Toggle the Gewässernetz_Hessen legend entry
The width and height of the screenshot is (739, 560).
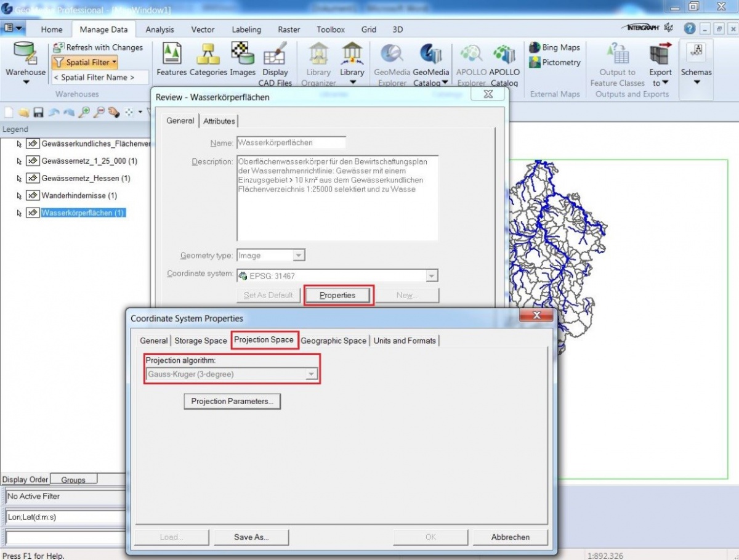click(x=33, y=178)
